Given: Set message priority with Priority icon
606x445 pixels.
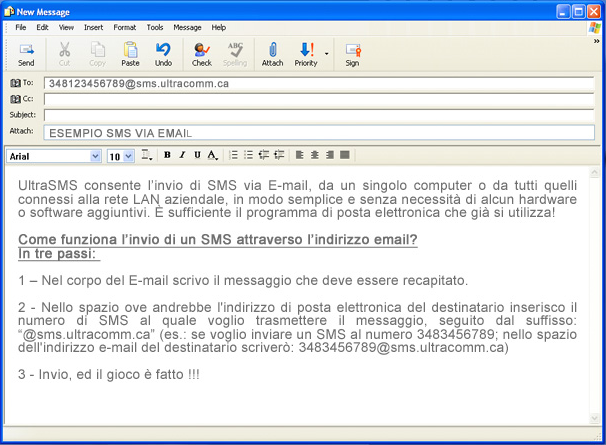Looking at the screenshot, I should pos(305,54).
